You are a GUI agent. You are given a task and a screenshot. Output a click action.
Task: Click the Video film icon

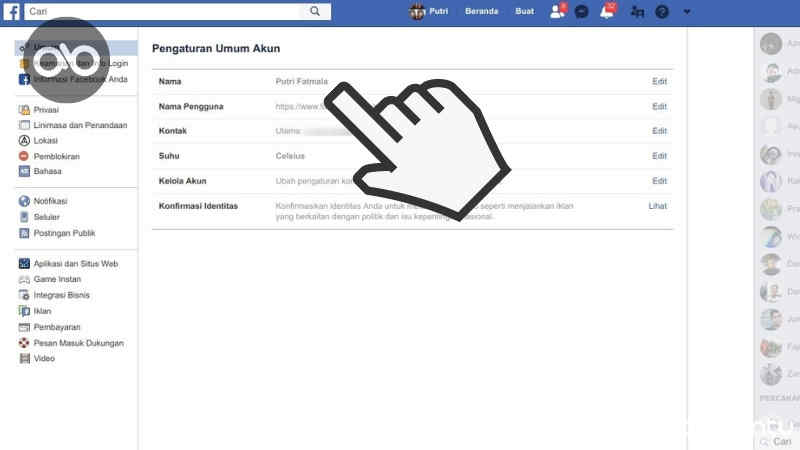pos(24,358)
